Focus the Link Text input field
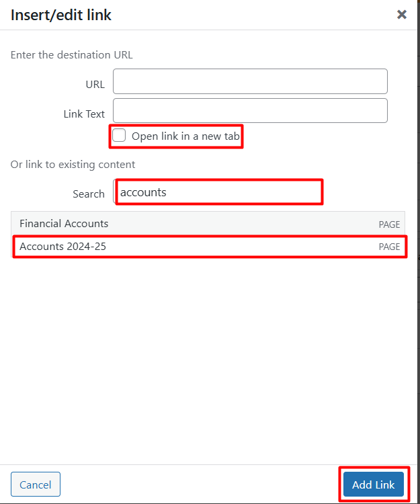This screenshot has height=504, width=420. coord(250,111)
